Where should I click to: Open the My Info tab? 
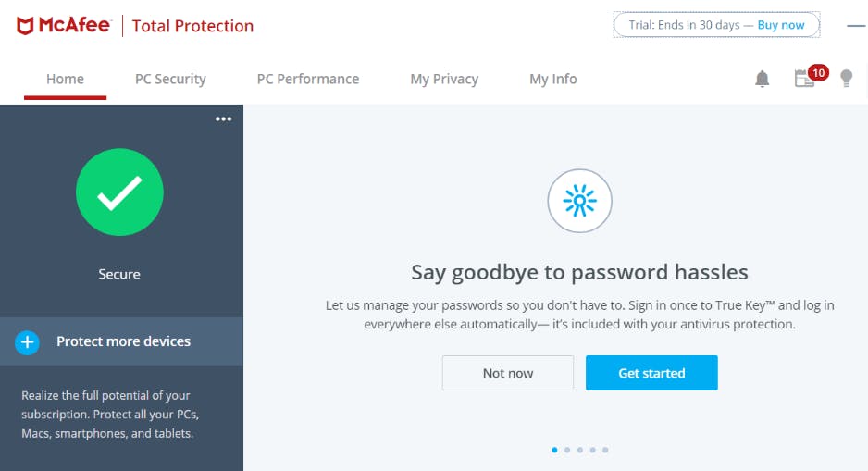tap(553, 80)
